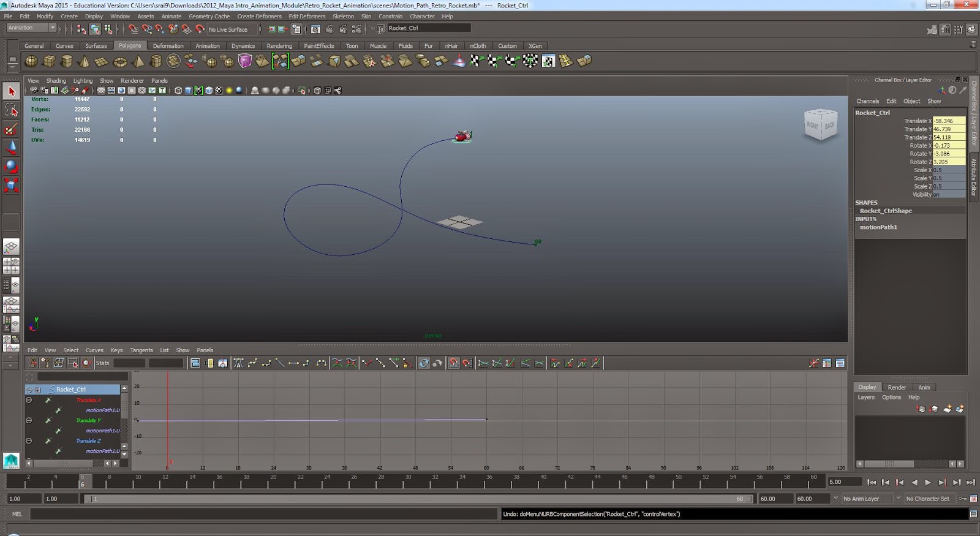Activate the Paint Selection tool
This screenshot has height=536, width=980.
tap(11, 129)
